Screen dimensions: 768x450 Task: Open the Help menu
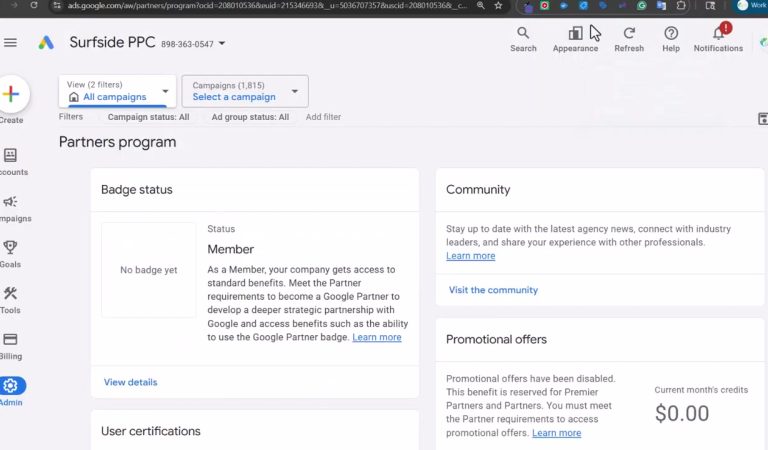671,39
